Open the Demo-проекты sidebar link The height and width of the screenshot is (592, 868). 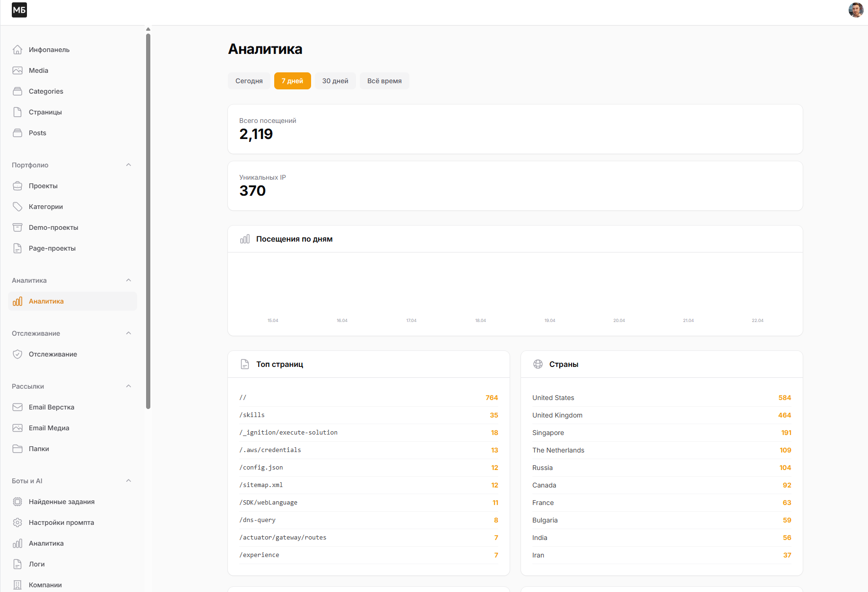[53, 227]
